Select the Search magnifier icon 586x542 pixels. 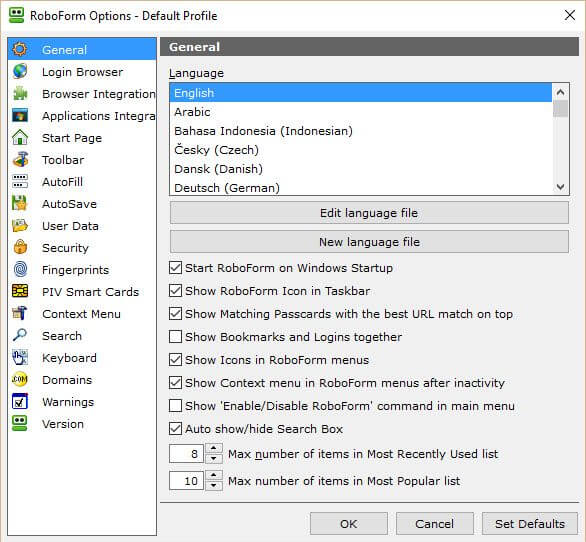20,335
